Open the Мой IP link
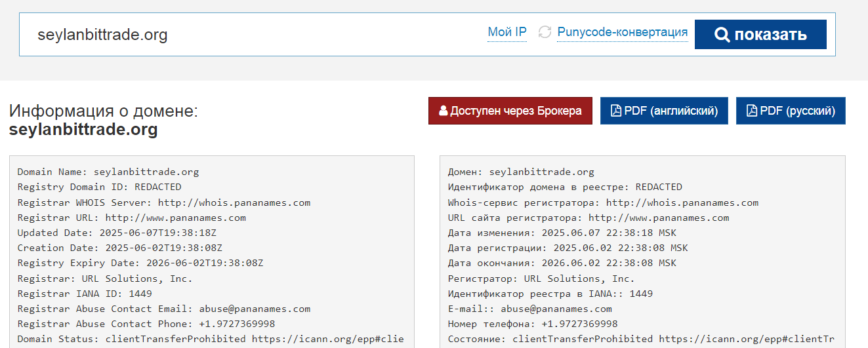This screenshot has width=868, height=348. click(507, 32)
